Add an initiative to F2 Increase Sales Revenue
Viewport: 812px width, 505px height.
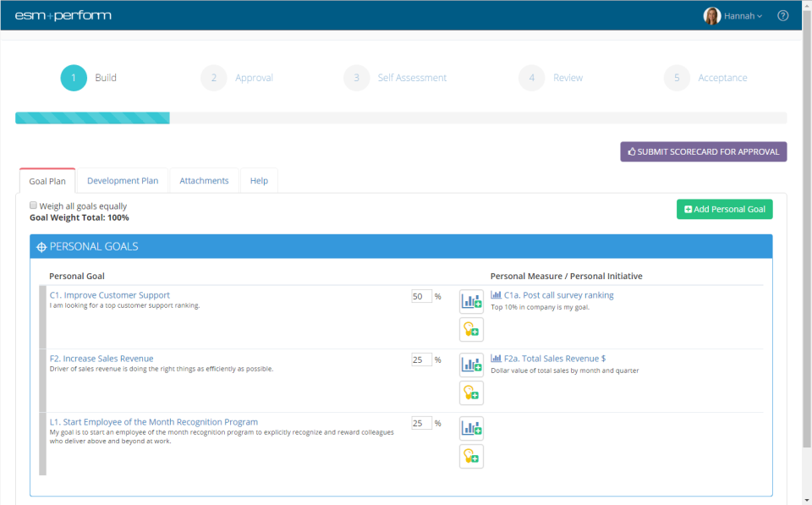tap(471, 392)
